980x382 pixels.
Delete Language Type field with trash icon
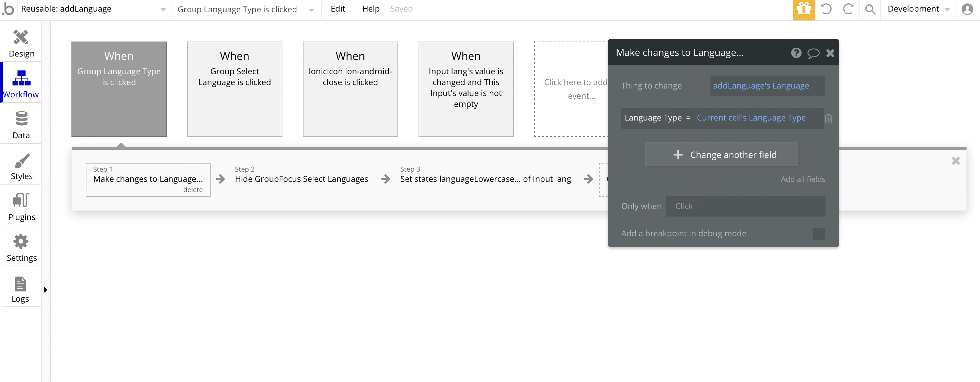pyautogui.click(x=829, y=119)
